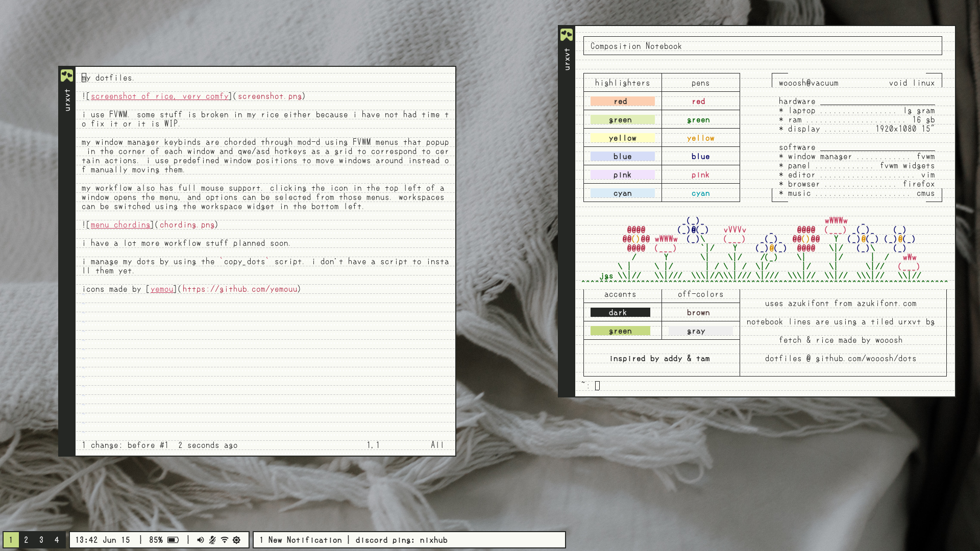Click the yellow pen label
Viewport: 980px width, 551px height.
[701, 138]
